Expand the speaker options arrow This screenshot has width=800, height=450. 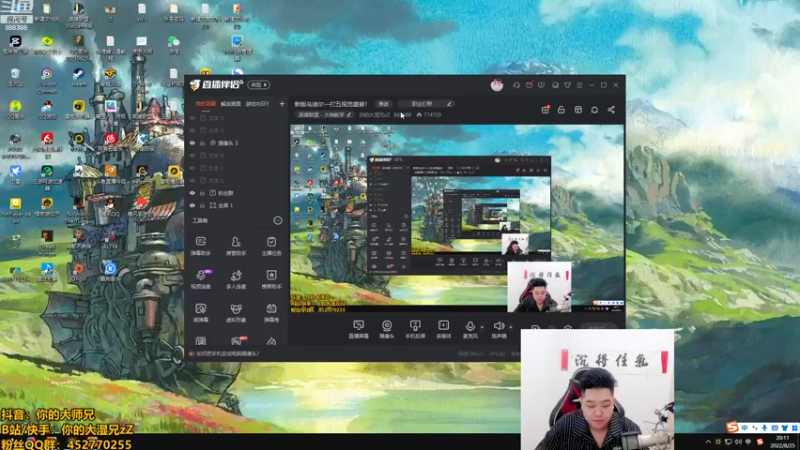[x=511, y=327]
